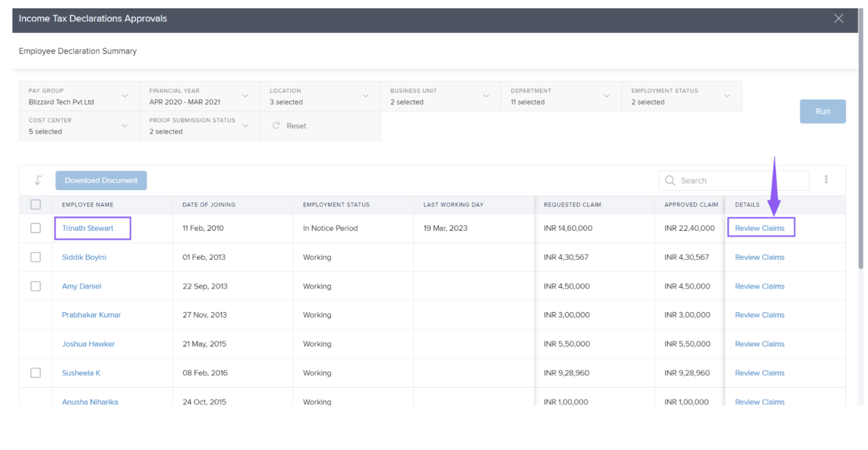The height and width of the screenshot is (450, 868).
Task: Click the Reset refresh icon
Action: [276, 126]
